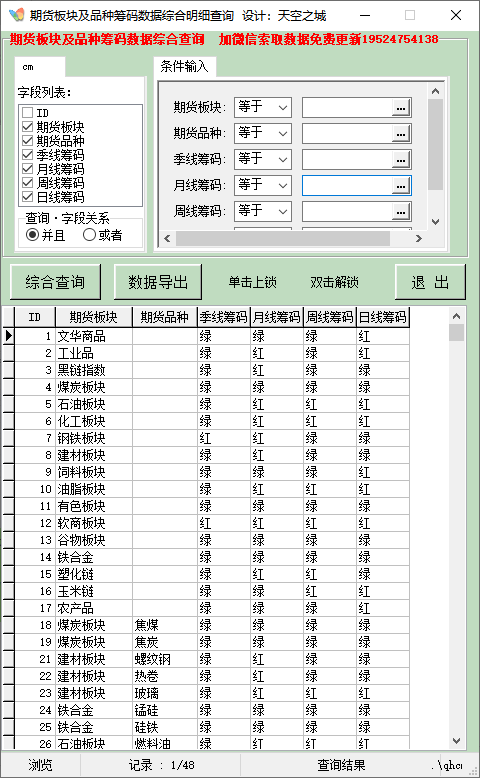Click the 季线筹码 column header
This screenshot has height=778, width=480.
pos(224,317)
